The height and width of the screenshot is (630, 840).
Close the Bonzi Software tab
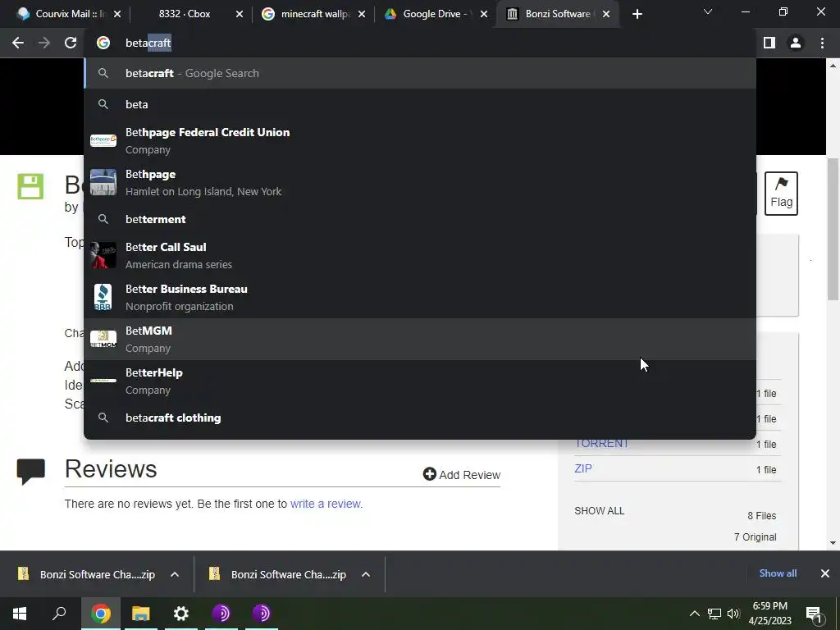(606, 15)
